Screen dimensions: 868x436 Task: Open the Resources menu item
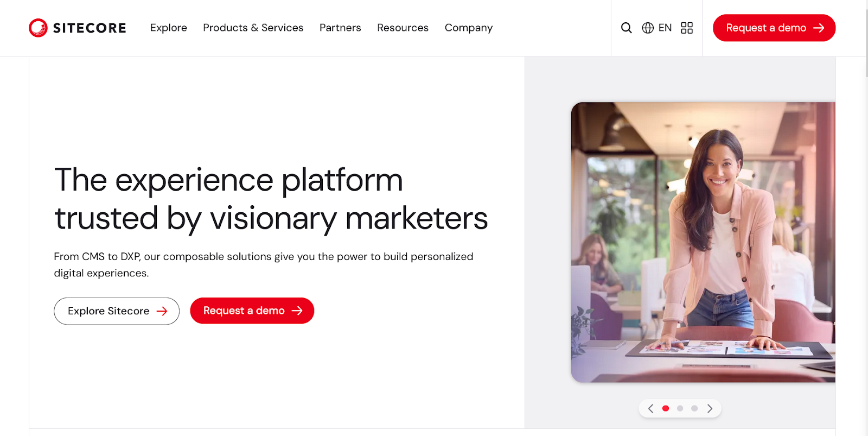pyautogui.click(x=403, y=28)
